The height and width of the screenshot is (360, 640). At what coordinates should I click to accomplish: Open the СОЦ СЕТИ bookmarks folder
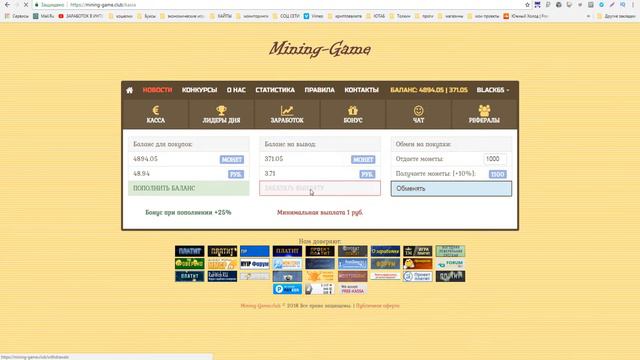(286, 16)
